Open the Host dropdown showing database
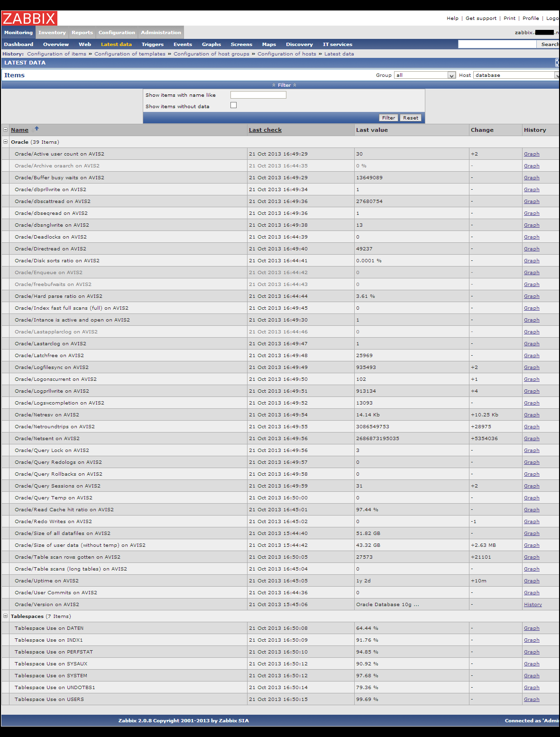Screen dimensions: 560x737 [516, 75]
